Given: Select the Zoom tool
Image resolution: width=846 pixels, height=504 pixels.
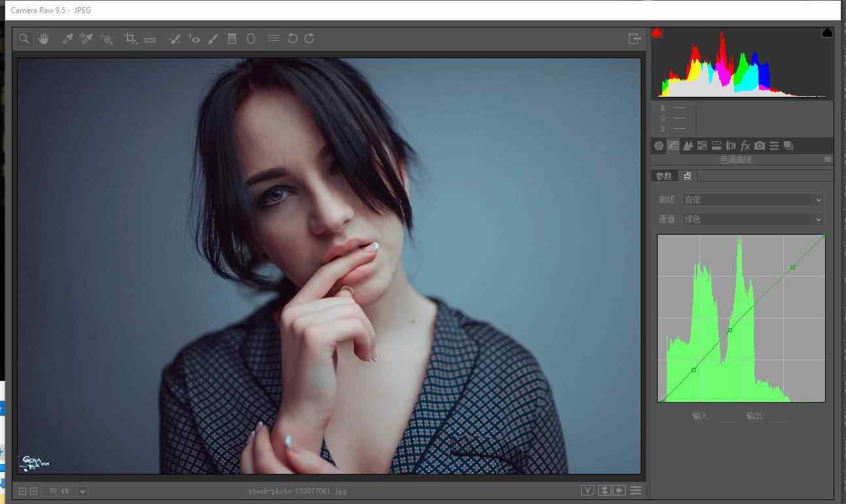Looking at the screenshot, I should (x=24, y=39).
